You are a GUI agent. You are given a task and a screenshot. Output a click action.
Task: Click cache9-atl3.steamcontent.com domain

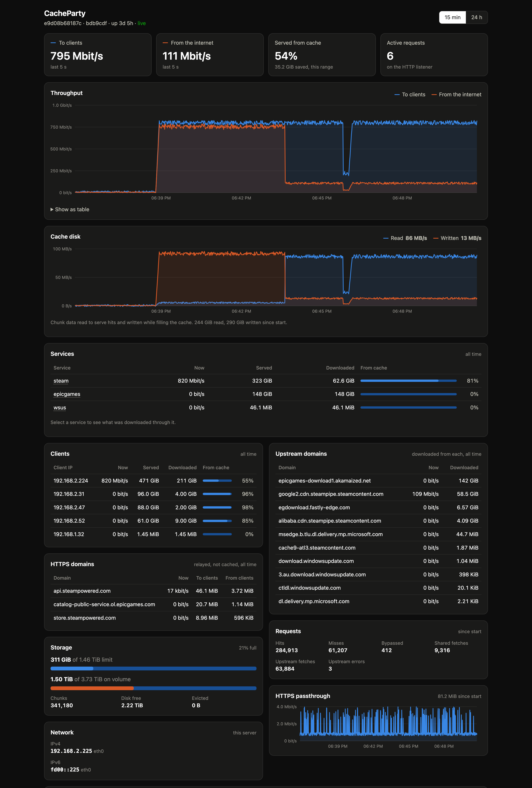pos(317,548)
